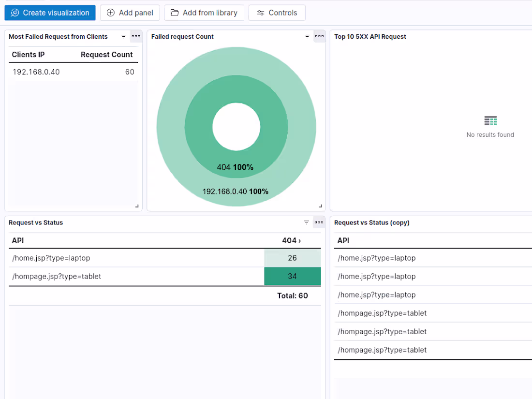532x399 pixels.
Task: Click the Request vs Status (copy) title
Action: click(372, 222)
